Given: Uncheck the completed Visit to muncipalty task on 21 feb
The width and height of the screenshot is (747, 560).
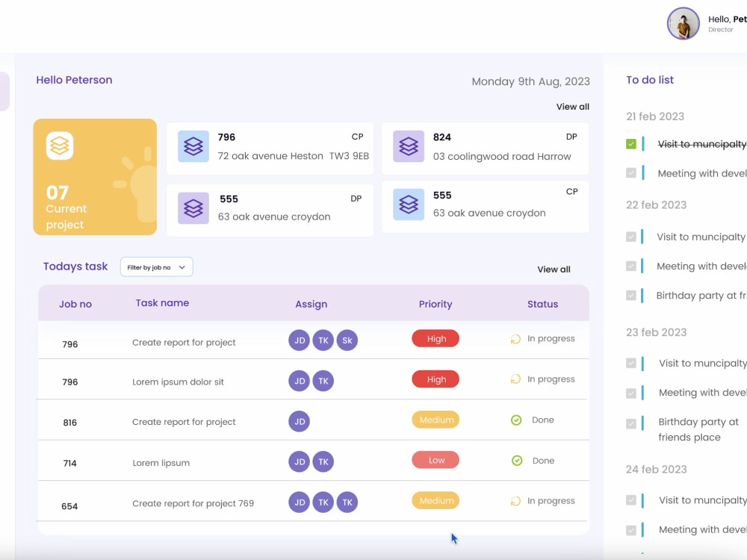Looking at the screenshot, I should pos(631,144).
